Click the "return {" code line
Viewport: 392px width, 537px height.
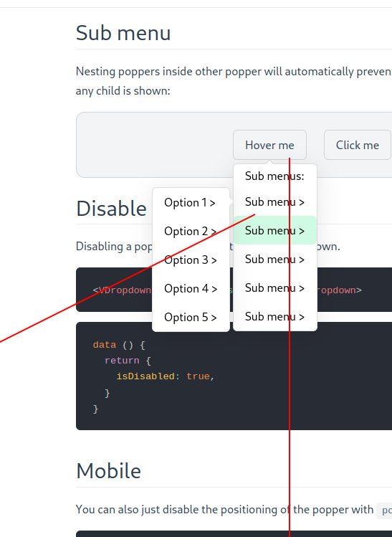click(x=128, y=361)
